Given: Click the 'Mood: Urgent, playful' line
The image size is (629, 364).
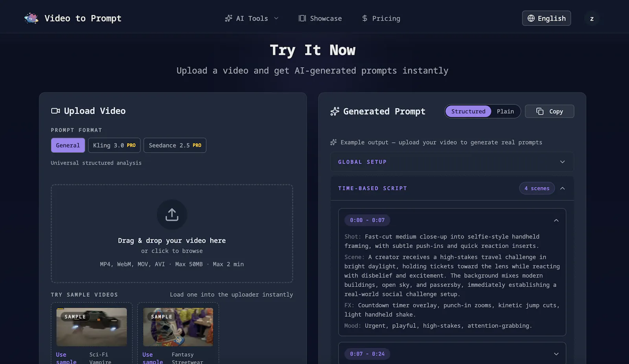Looking at the screenshot, I should click(438, 325).
